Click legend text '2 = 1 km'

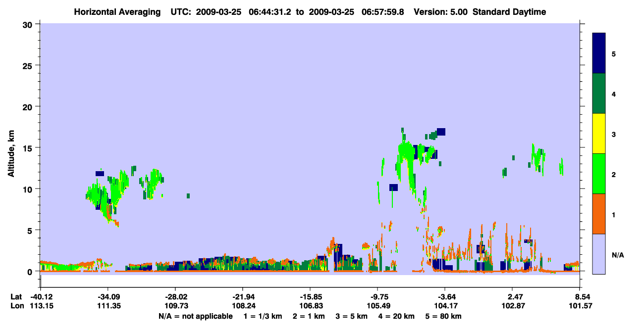(310, 316)
